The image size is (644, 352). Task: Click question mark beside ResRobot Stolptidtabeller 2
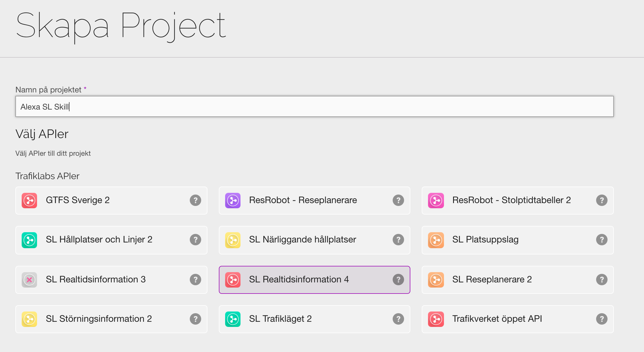(602, 200)
